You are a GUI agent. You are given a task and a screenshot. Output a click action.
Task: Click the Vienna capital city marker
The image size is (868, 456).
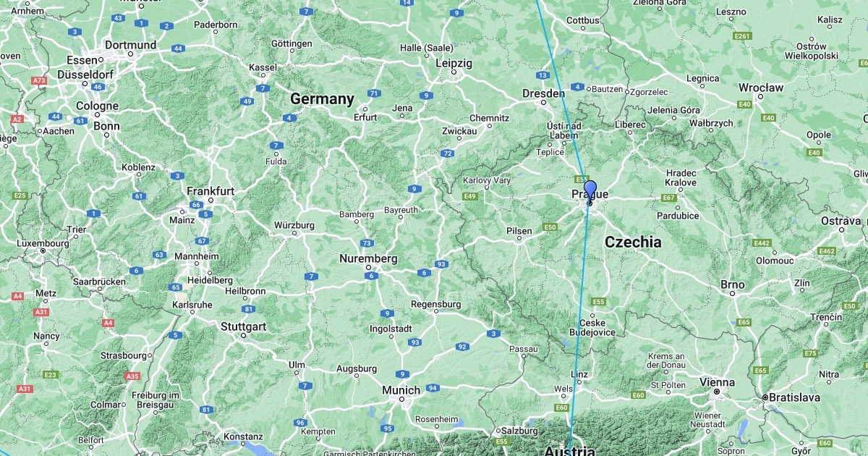coord(717,392)
